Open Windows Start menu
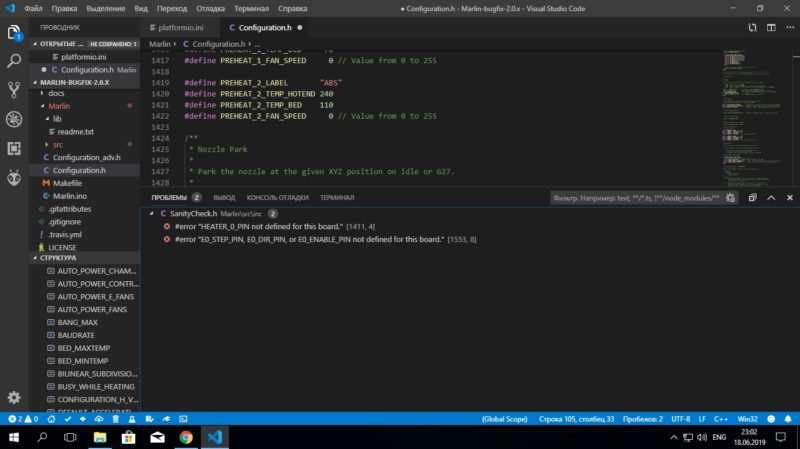 click(x=14, y=437)
